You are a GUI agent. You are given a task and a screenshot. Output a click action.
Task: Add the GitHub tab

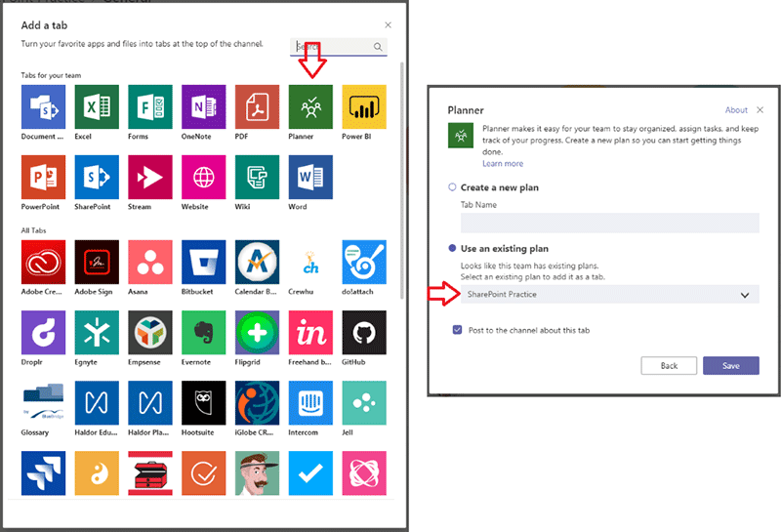pos(364,332)
